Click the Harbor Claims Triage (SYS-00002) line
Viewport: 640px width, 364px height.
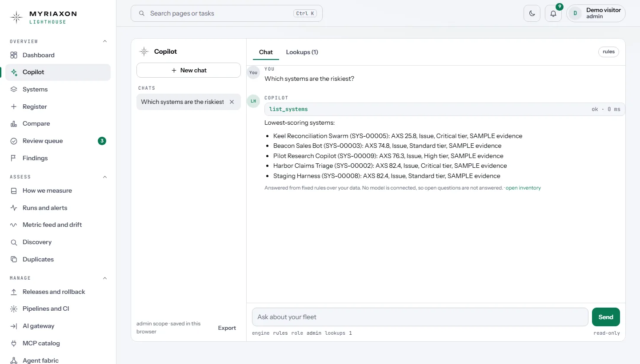[x=390, y=166]
